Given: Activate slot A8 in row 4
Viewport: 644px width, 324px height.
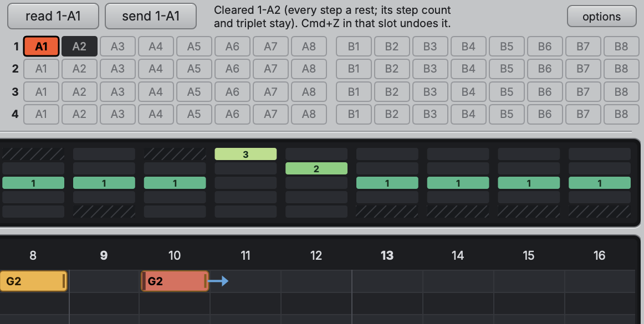Looking at the screenshot, I should (309, 114).
